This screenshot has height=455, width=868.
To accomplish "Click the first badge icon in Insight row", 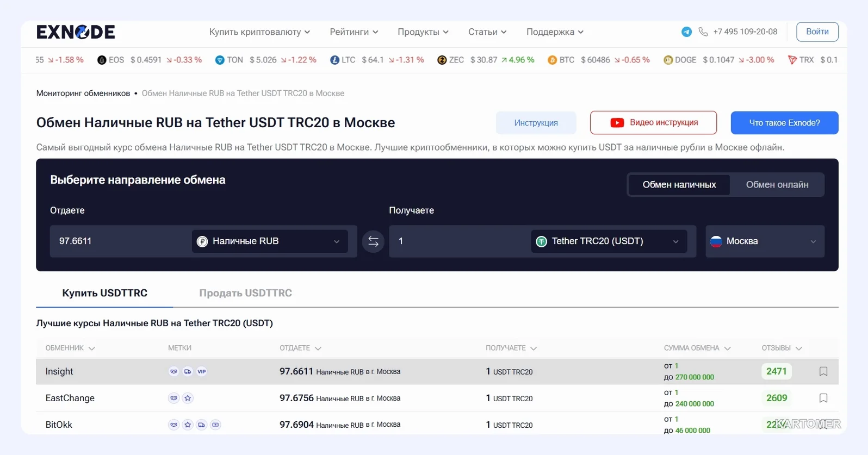I will coord(173,371).
